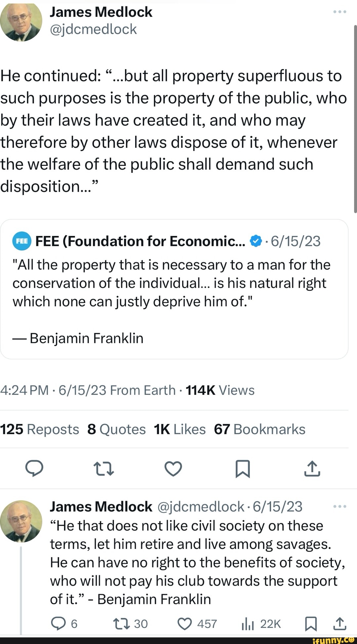The width and height of the screenshot is (357, 644).
Task: Click the @jdcmedlock handle in the header
Action: tap(93, 29)
